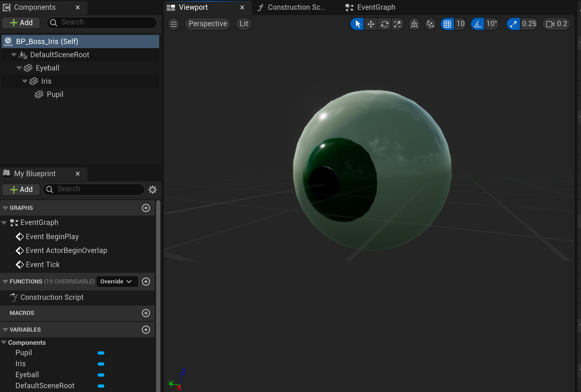Switch to the Rotate tool
The image size is (581, 392).
(x=384, y=24)
